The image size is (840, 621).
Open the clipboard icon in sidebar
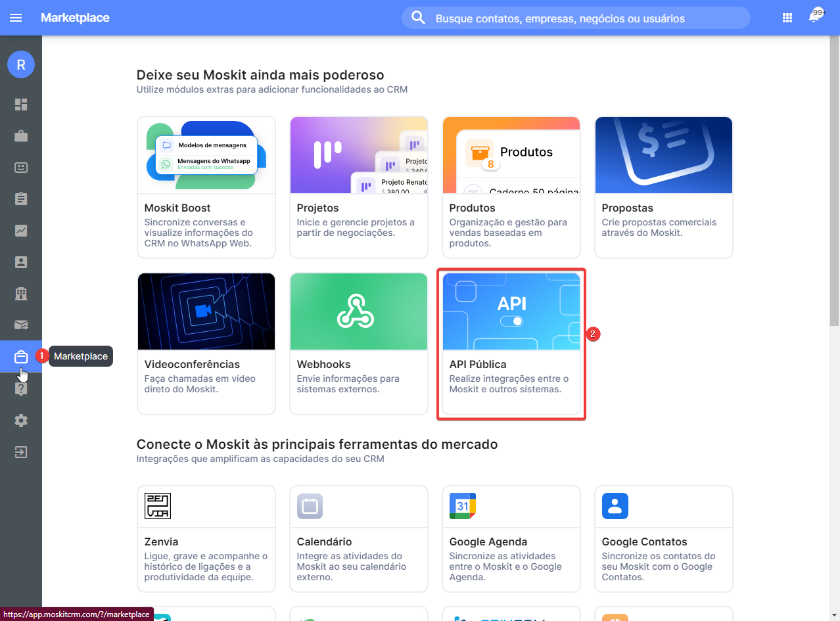coord(21,198)
